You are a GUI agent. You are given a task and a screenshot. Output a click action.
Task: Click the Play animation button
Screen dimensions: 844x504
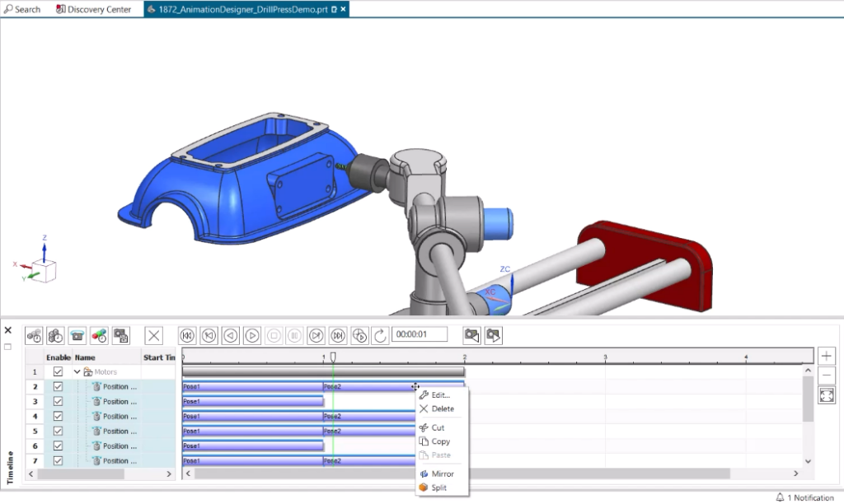[252, 335]
